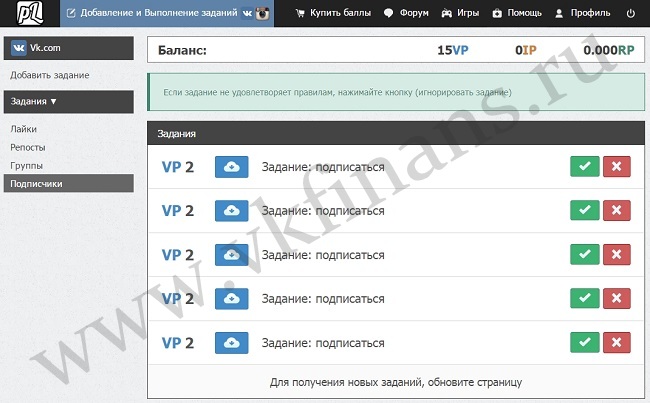Viewport: 650px width, 403px height.
Task: Open the Instagram icon in the top tab
Action: click(262, 13)
